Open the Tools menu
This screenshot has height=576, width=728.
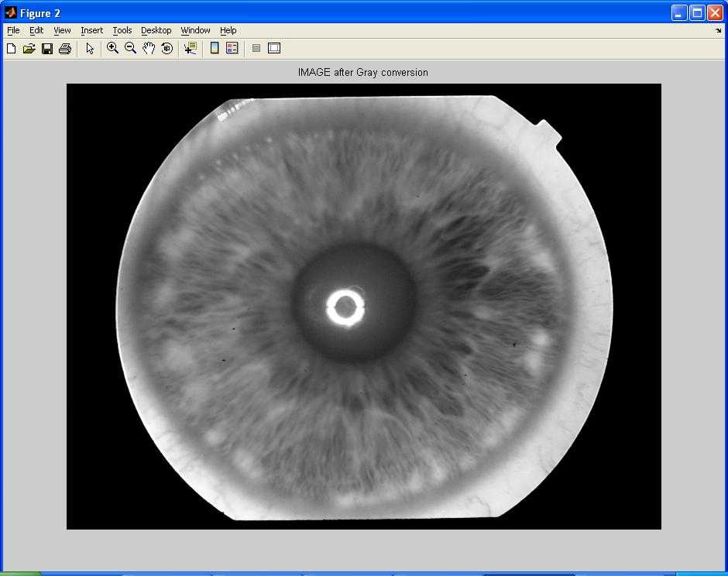(x=122, y=30)
